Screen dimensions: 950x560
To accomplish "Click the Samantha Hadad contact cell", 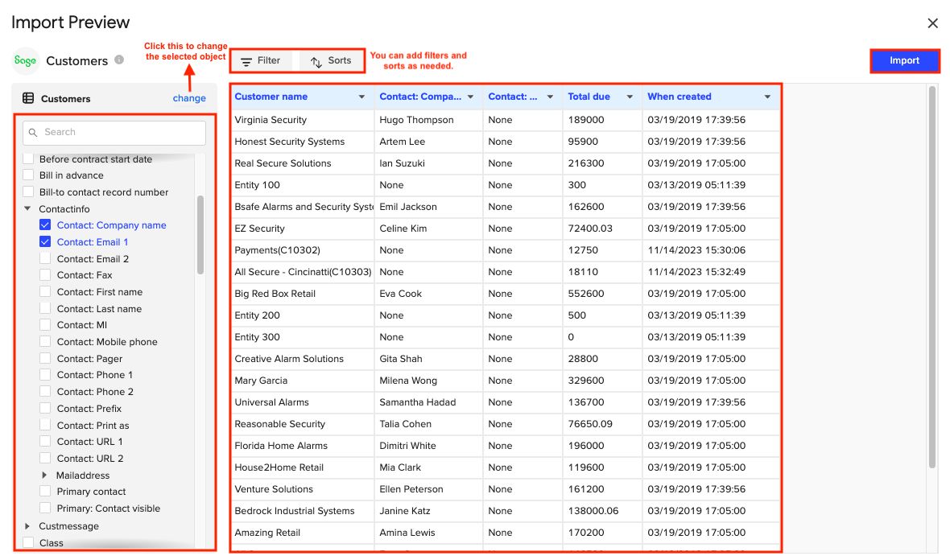I will point(428,402).
